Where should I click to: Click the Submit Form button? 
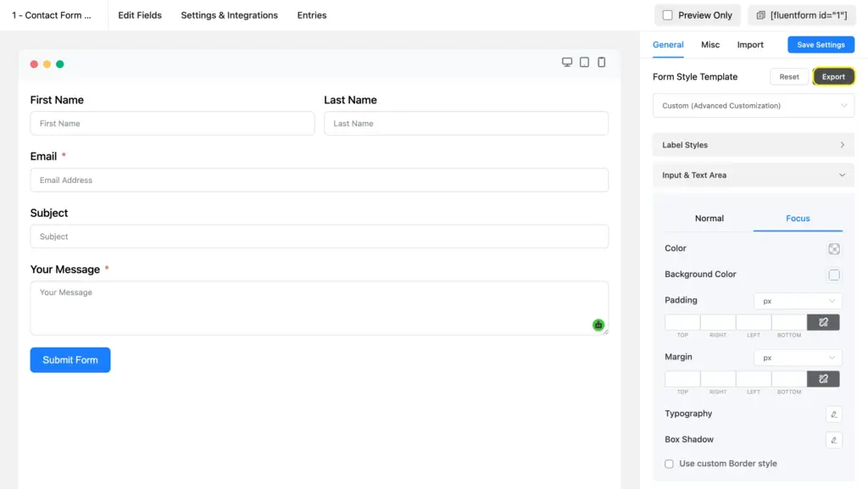pyautogui.click(x=70, y=360)
